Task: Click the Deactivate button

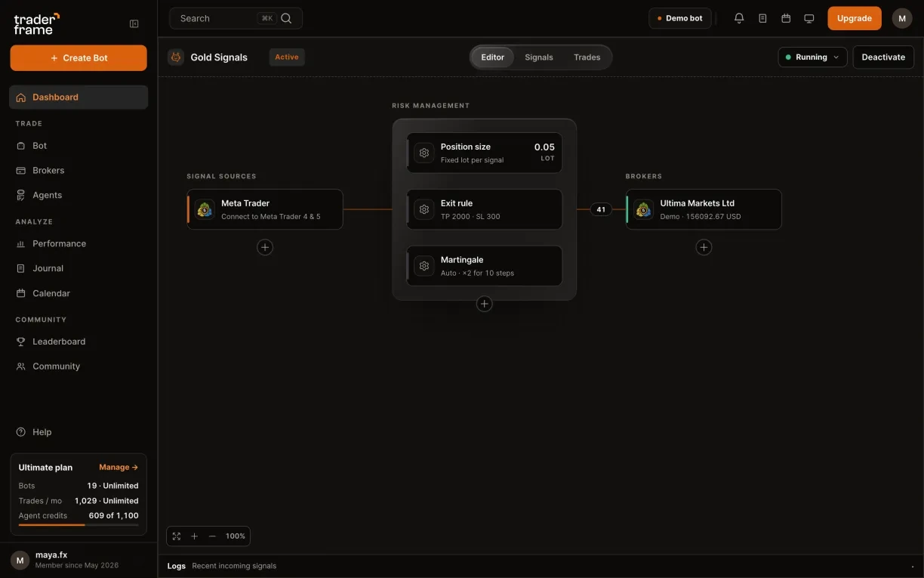Action: pyautogui.click(x=883, y=57)
